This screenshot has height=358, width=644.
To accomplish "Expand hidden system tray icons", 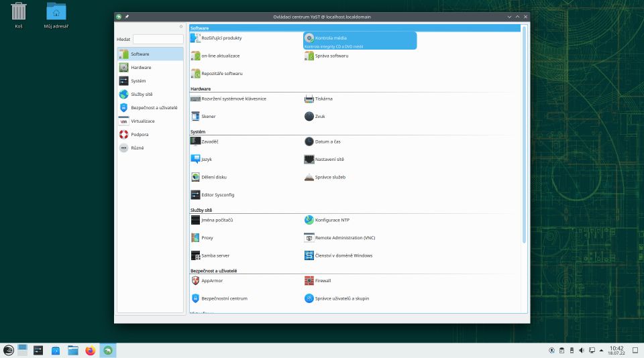I will coord(601,350).
